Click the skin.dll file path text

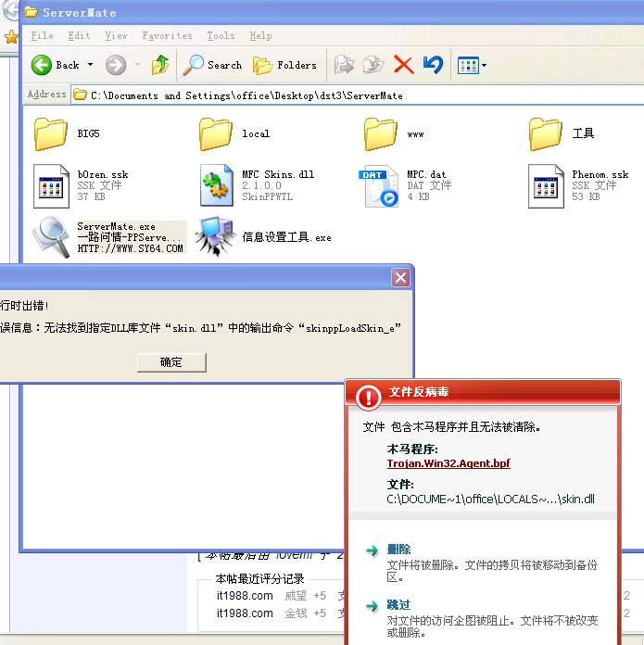(490, 499)
